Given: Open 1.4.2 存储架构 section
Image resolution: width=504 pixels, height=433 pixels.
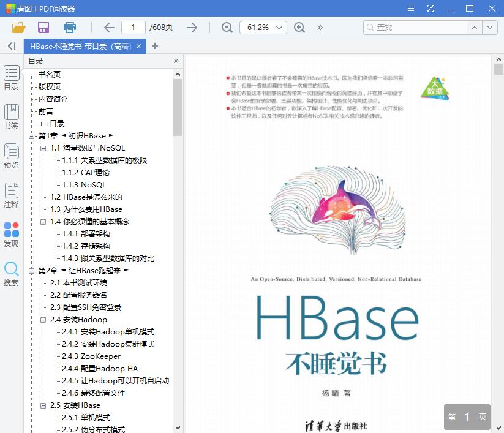Looking at the screenshot, I should (86, 246).
